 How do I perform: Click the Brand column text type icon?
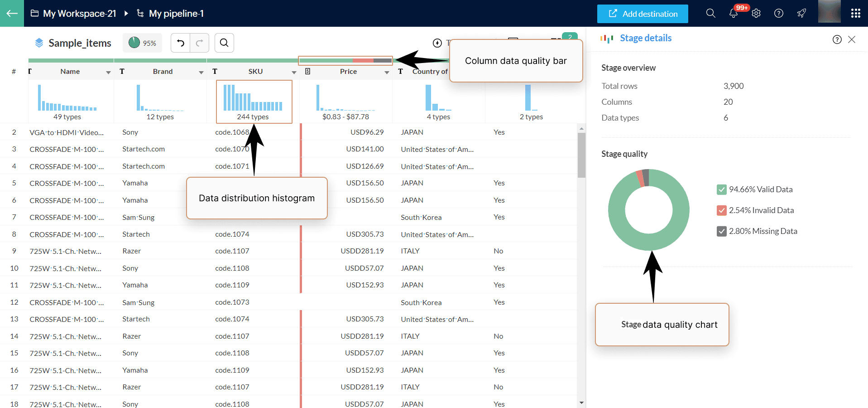122,72
